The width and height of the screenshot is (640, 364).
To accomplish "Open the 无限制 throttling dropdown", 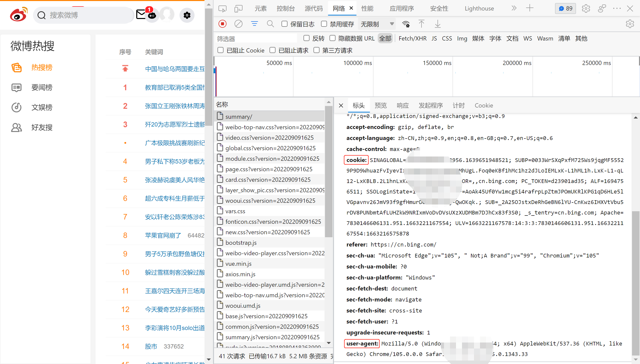I will pyautogui.click(x=377, y=24).
